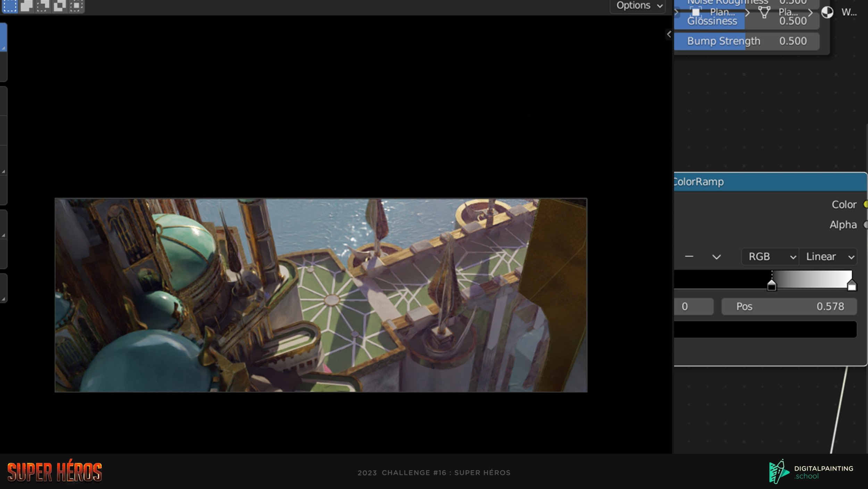The height and width of the screenshot is (489, 868).
Task: Expand the sidebar with the arrow
Action: point(669,34)
